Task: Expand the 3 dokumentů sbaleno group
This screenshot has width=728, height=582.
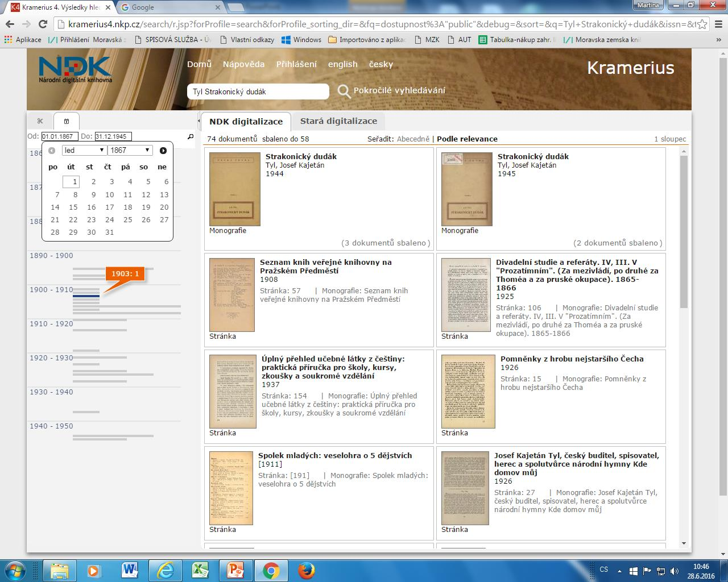Action: pos(386,243)
